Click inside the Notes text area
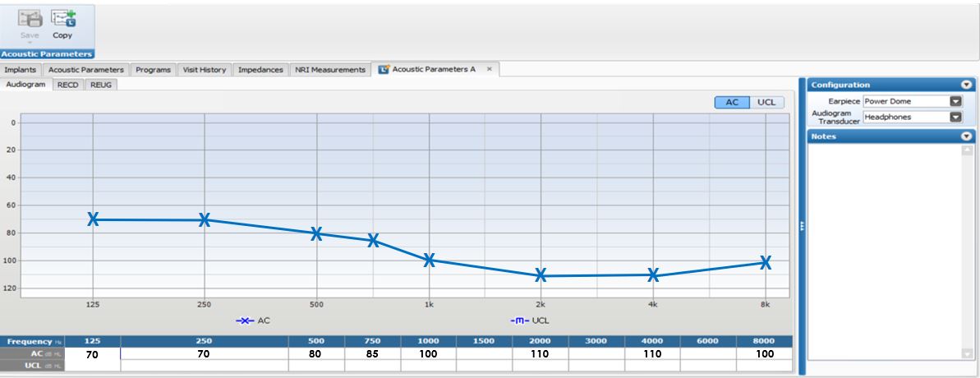The image size is (980, 378). tap(885, 251)
